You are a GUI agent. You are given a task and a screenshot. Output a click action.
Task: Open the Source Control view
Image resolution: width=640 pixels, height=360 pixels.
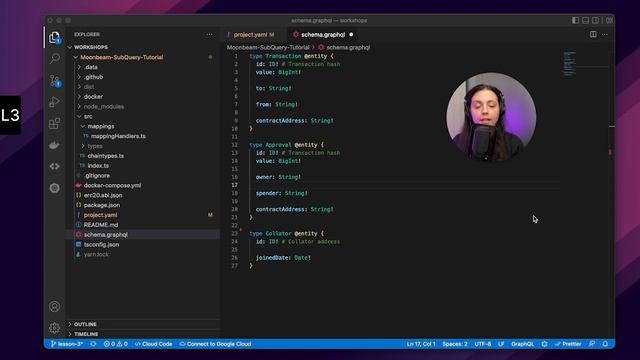pyautogui.click(x=54, y=80)
